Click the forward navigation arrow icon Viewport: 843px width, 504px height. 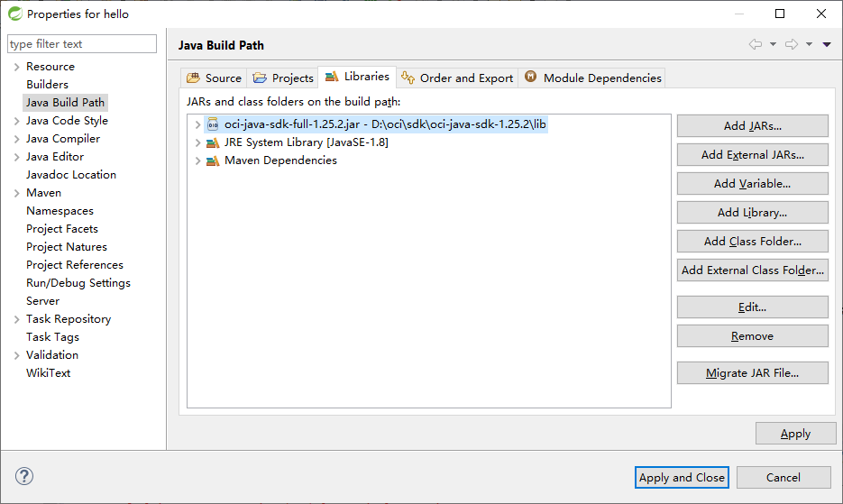[792, 45]
